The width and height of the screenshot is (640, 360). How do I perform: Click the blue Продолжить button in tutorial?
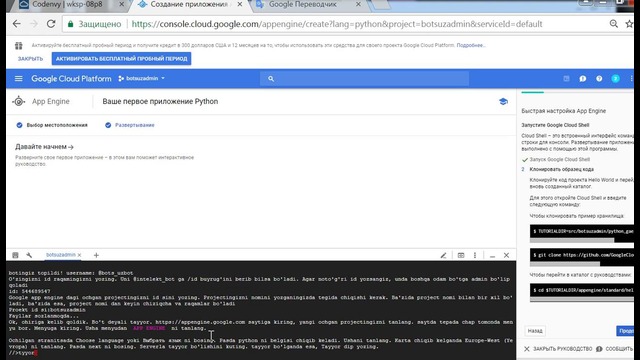click(x=625, y=331)
